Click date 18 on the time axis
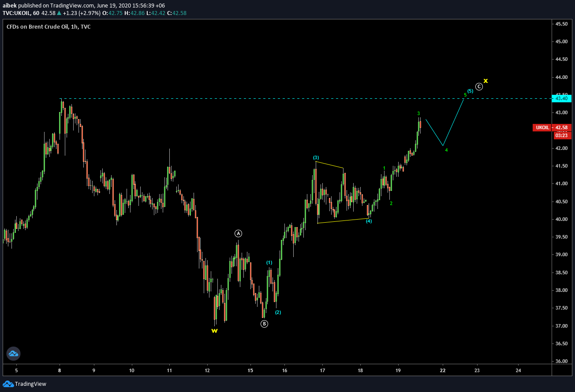The image size is (575, 392). tap(360, 370)
